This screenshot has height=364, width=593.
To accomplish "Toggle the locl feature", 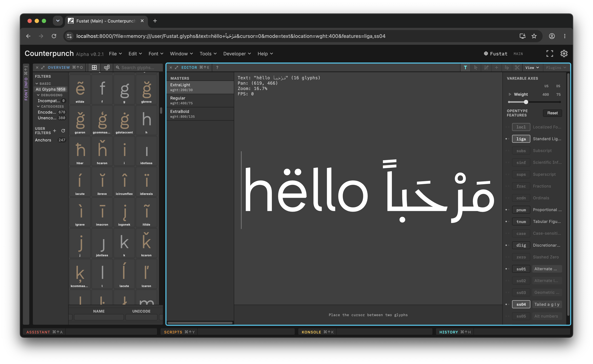I will [x=521, y=127].
